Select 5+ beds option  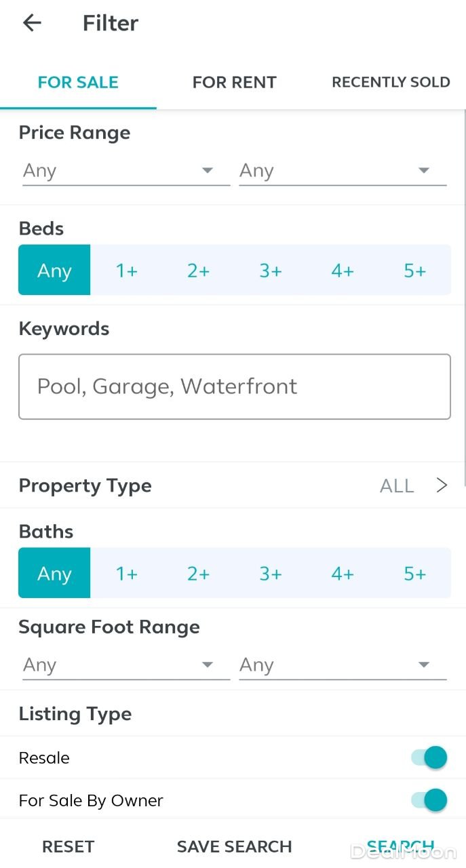414,271
